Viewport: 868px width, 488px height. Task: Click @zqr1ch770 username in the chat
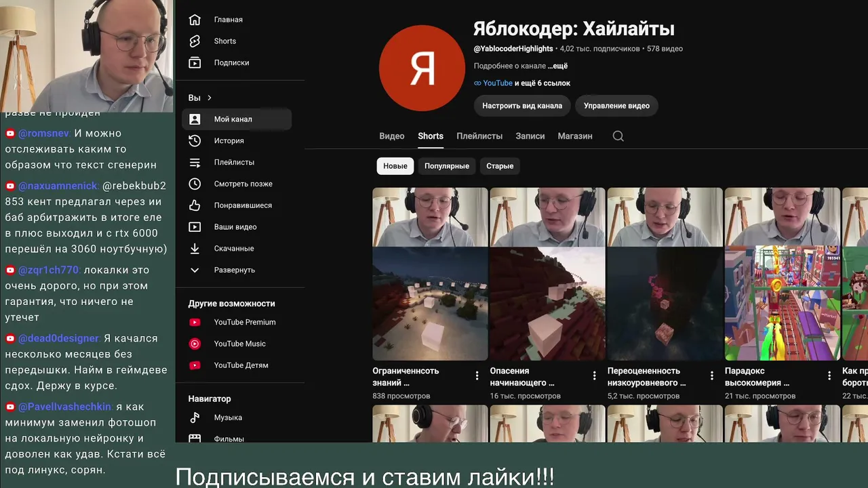(49, 270)
